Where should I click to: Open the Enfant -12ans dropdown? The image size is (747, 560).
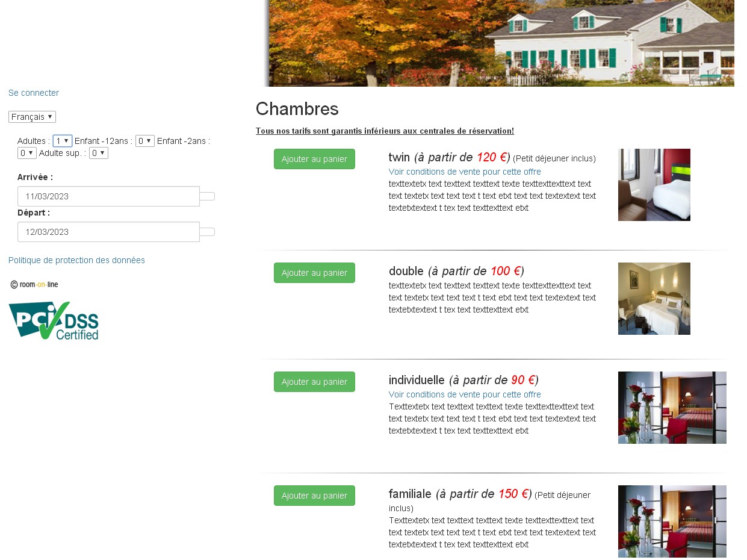[x=145, y=141]
